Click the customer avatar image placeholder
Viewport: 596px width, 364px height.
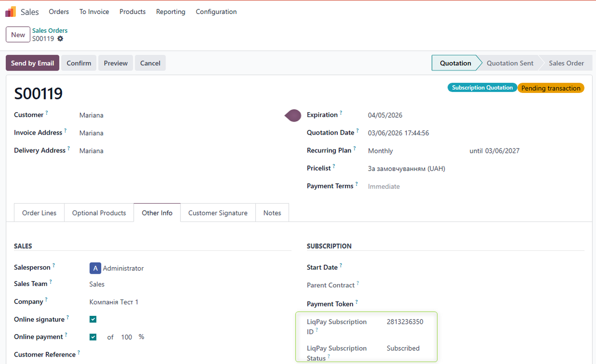[293, 115]
